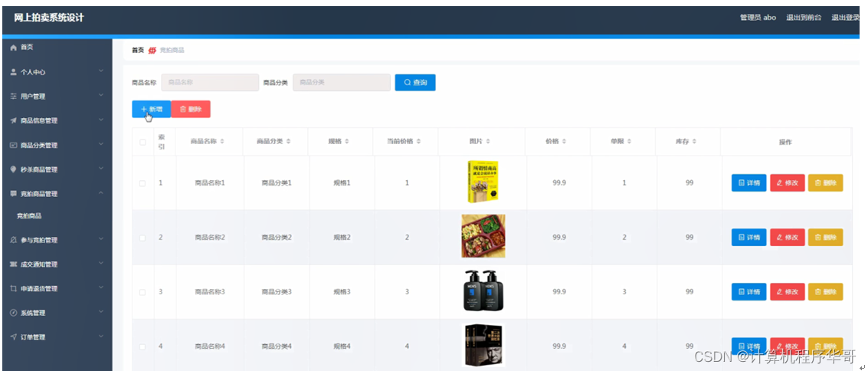Screen dimensions: 868x371
Task: Click the yellow 删除 for 商品名称1
Action: click(x=825, y=182)
